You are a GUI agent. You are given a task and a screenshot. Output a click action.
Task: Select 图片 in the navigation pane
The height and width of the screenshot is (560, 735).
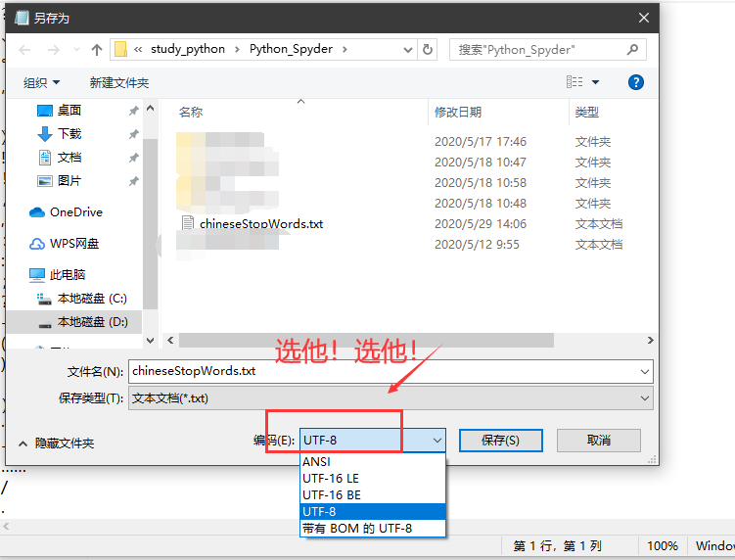click(x=69, y=180)
